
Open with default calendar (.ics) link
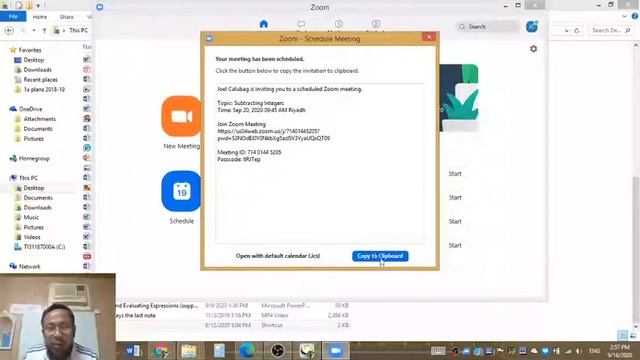coord(278,256)
